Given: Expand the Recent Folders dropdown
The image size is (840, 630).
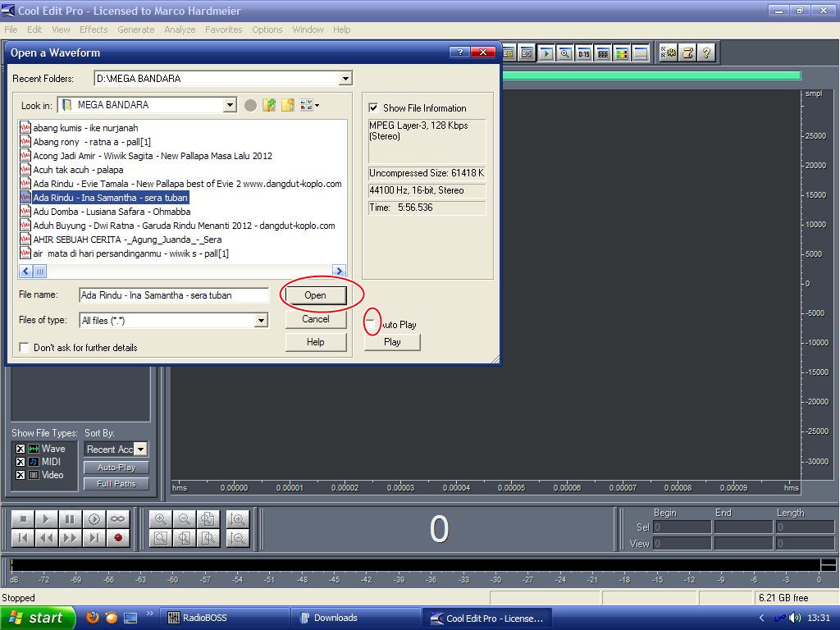Looking at the screenshot, I should point(345,79).
